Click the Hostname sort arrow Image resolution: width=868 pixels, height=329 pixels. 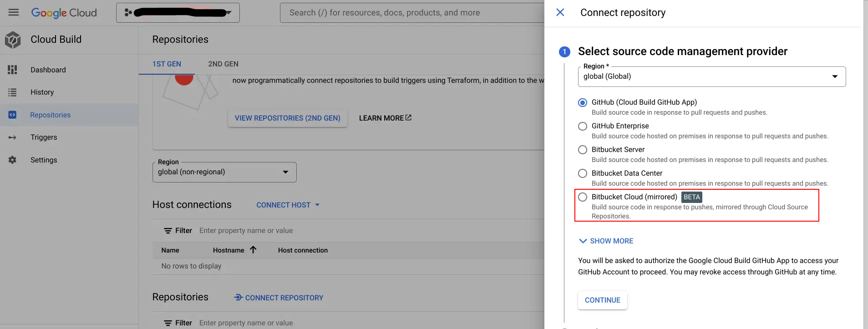[253, 250]
